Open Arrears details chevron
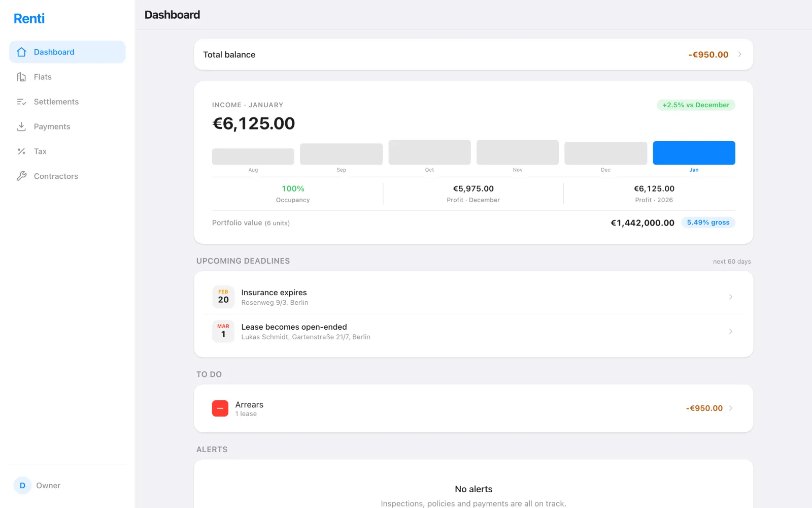 (731, 408)
